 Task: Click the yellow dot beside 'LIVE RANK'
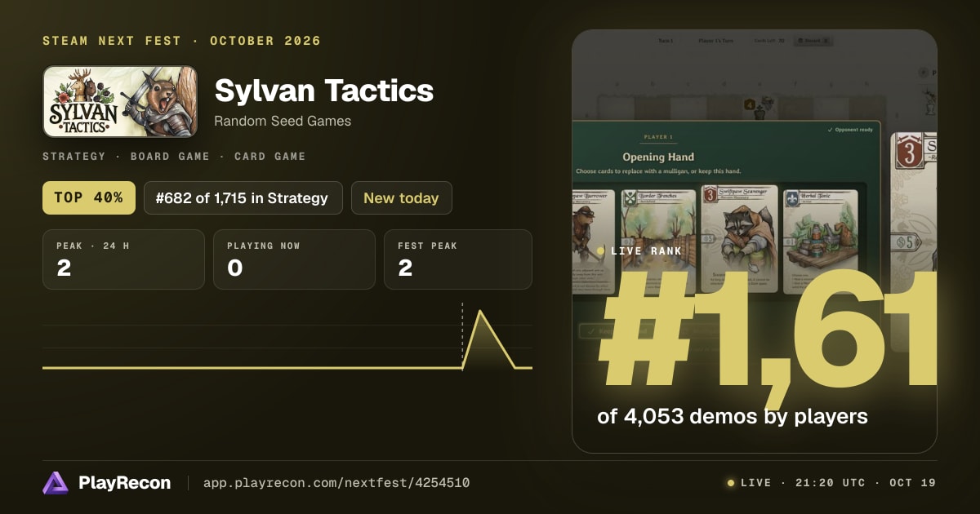[601, 250]
